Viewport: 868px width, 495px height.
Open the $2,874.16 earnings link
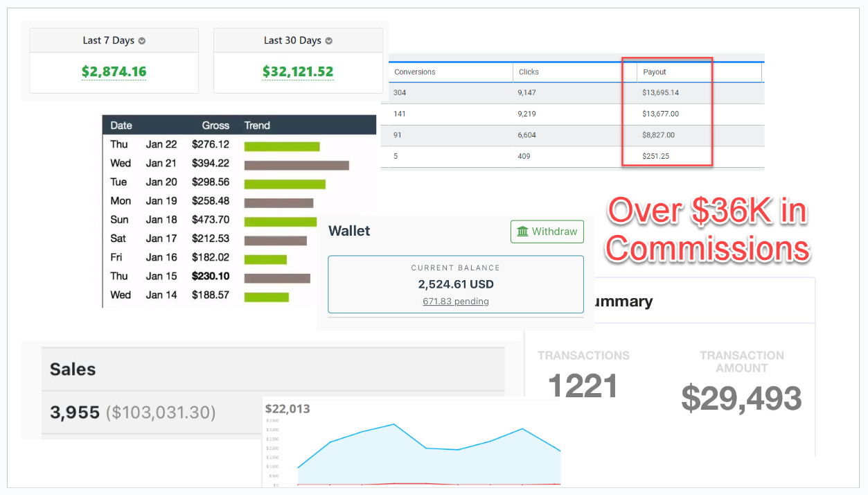(114, 71)
